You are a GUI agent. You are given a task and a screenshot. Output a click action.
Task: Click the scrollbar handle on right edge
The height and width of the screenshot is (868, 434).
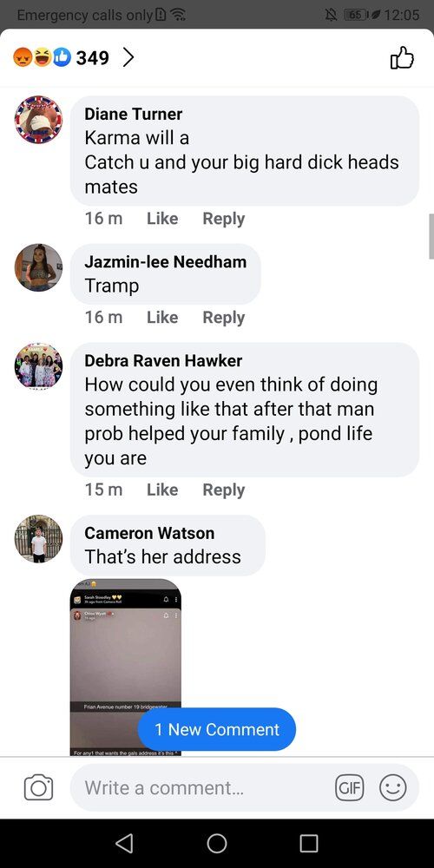click(x=431, y=236)
